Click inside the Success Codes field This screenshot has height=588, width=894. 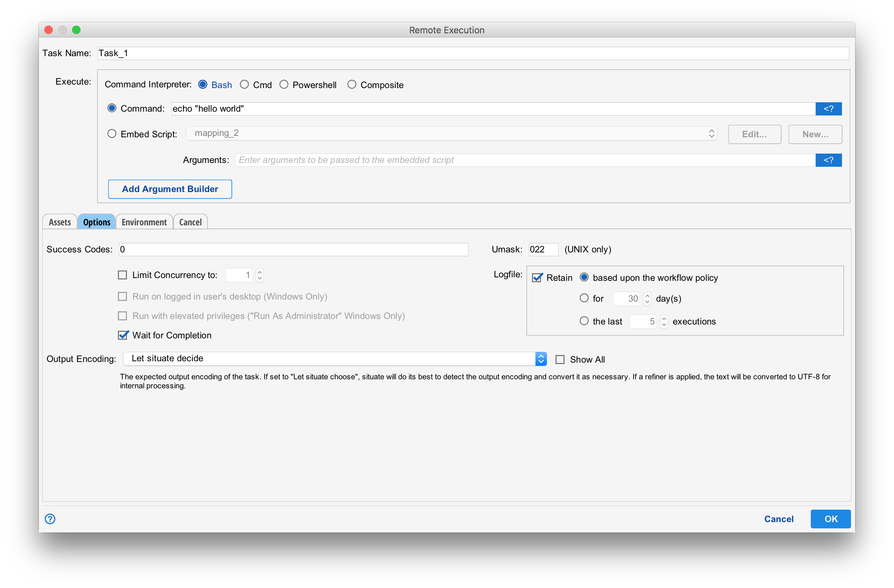pos(293,249)
